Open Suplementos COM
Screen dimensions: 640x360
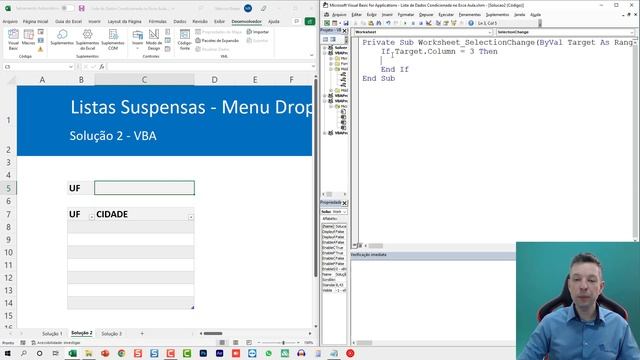(113, 39)
